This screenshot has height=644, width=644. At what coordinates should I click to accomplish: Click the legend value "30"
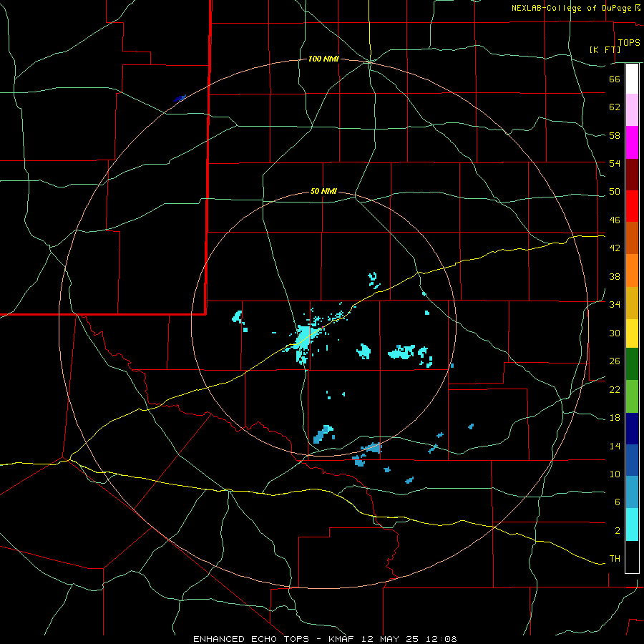[615, 333]
